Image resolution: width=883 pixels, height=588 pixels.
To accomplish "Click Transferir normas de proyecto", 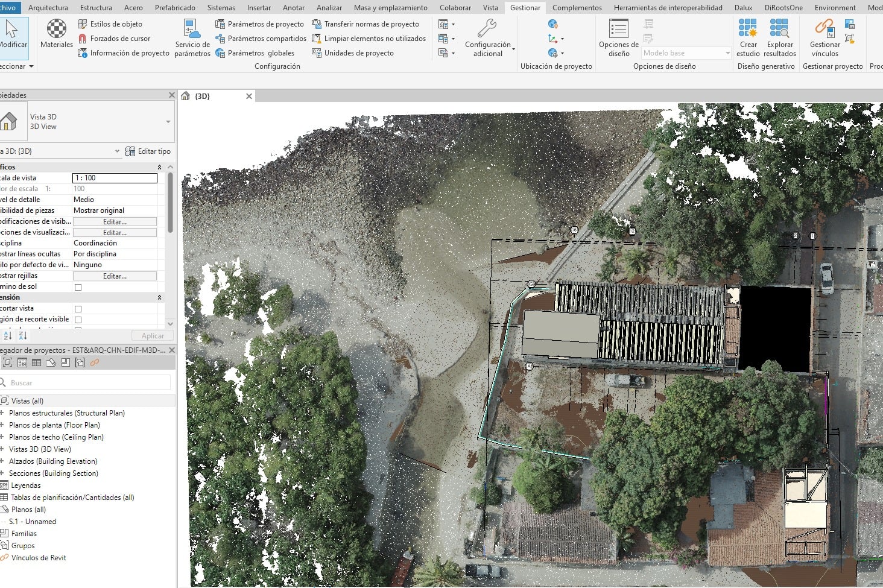I will [x=366, y=24].
